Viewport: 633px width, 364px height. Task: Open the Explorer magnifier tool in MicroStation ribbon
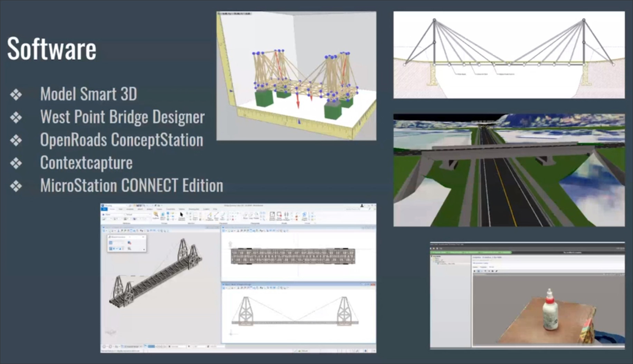[156, 215]
